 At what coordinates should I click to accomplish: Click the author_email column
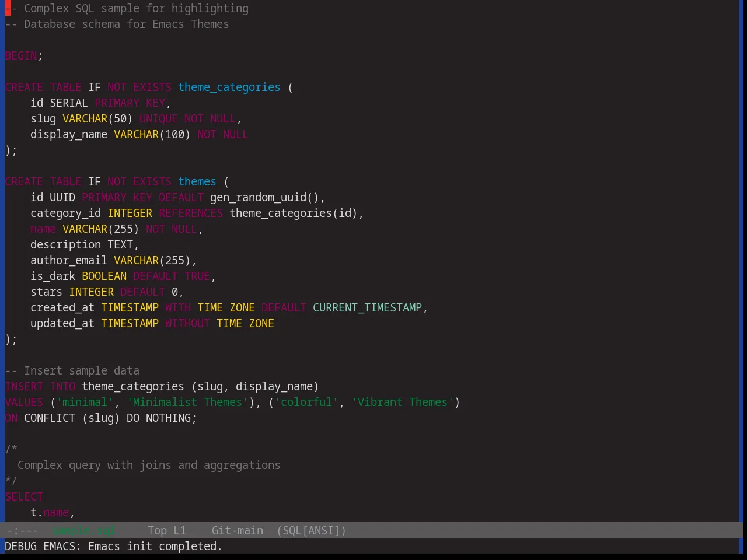tap(69, 261)
